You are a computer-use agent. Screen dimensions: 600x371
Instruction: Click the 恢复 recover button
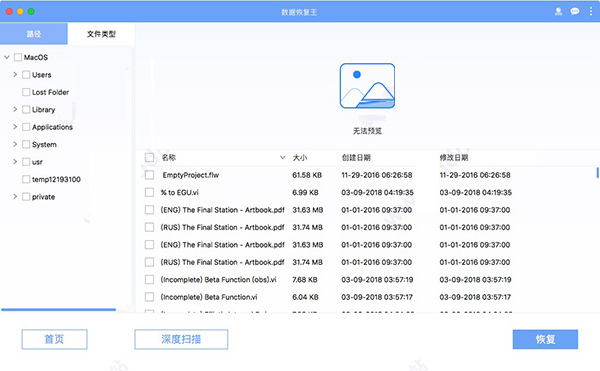545,339
